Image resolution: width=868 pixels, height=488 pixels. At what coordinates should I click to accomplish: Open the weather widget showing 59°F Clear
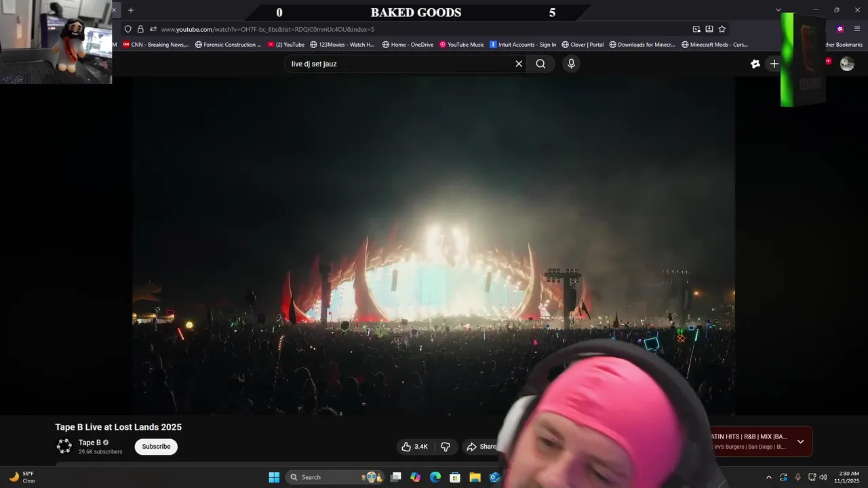pos(22,477)
